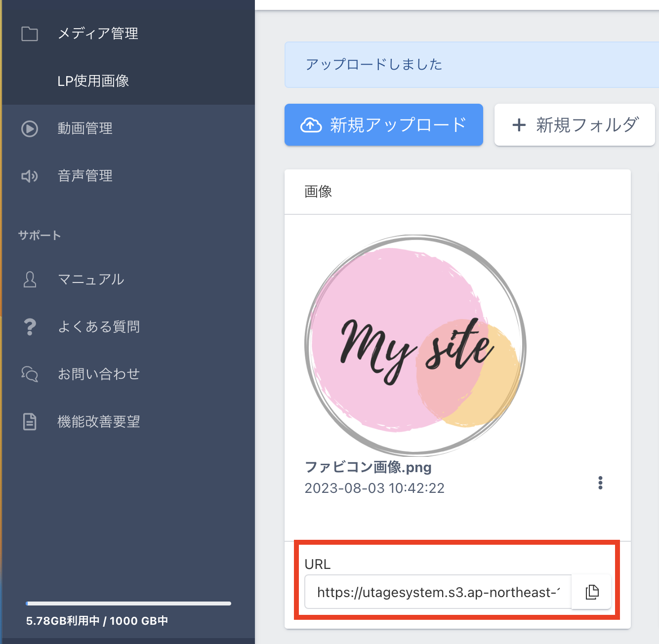Select the LP使用画像 submenu item
Viewport: 659px width, 644px height.
[x=93, y=81]
